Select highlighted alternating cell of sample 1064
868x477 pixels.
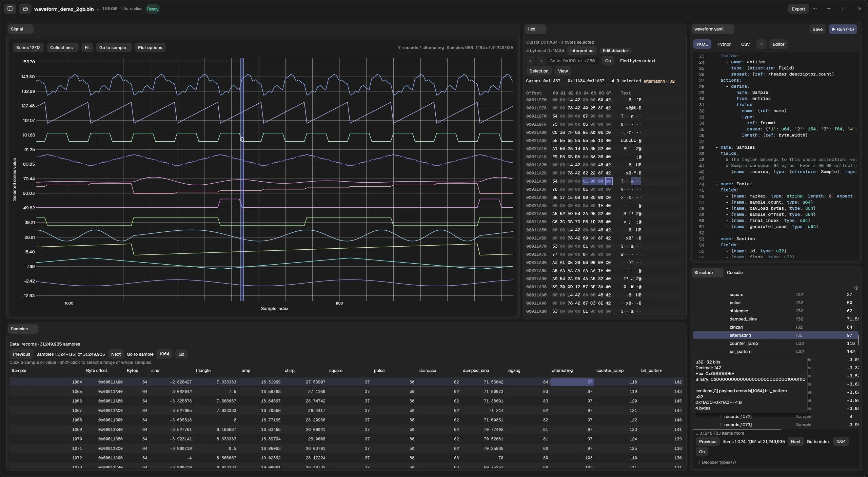[x=572, y=382]
